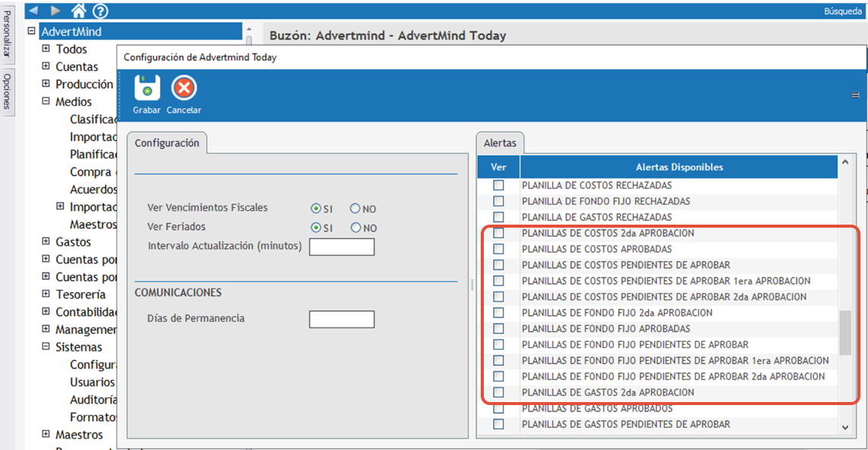The width and height of the screenshot is (868, 450).
Task: Check PLANILLA DE FONDO FIJO RECHAZADAS
Action: (498, 200)
